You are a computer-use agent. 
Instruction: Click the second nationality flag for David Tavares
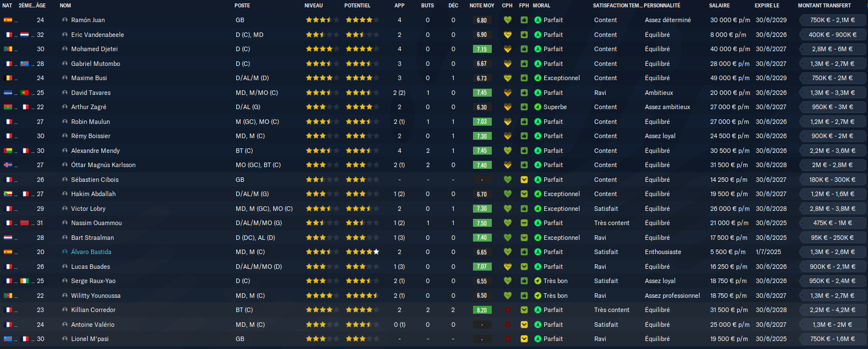pyautogui.click(x=24, y=93)
